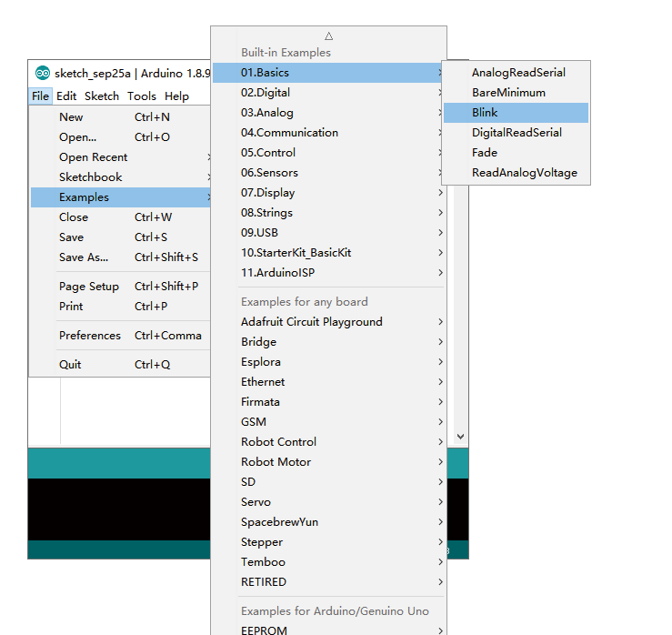Open the RETIRED examples submenu

coord(328,582)
